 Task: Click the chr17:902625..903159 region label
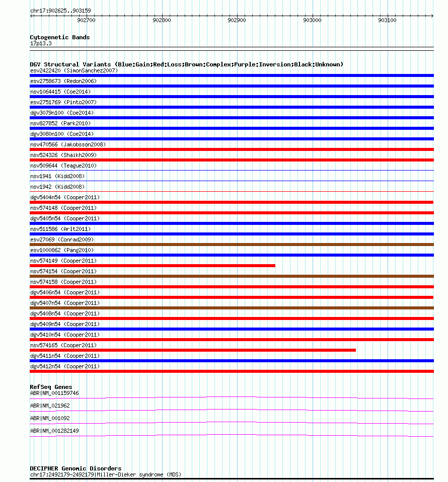(60, 11)
